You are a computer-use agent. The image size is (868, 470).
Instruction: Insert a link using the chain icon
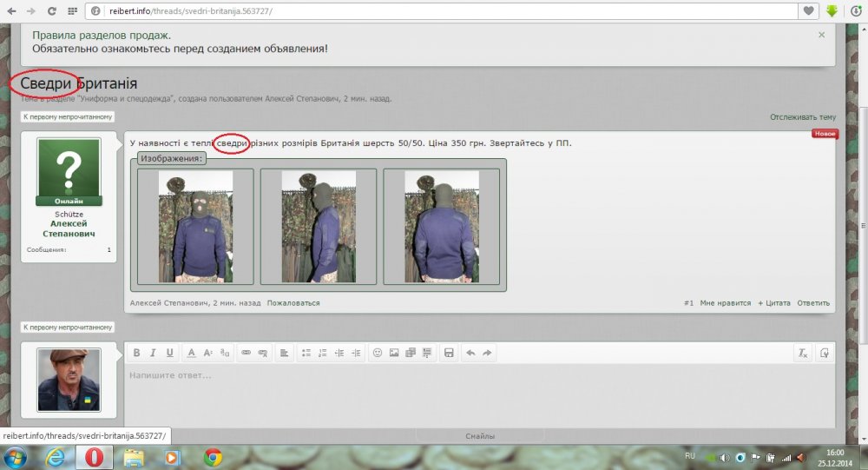[246, 353]
